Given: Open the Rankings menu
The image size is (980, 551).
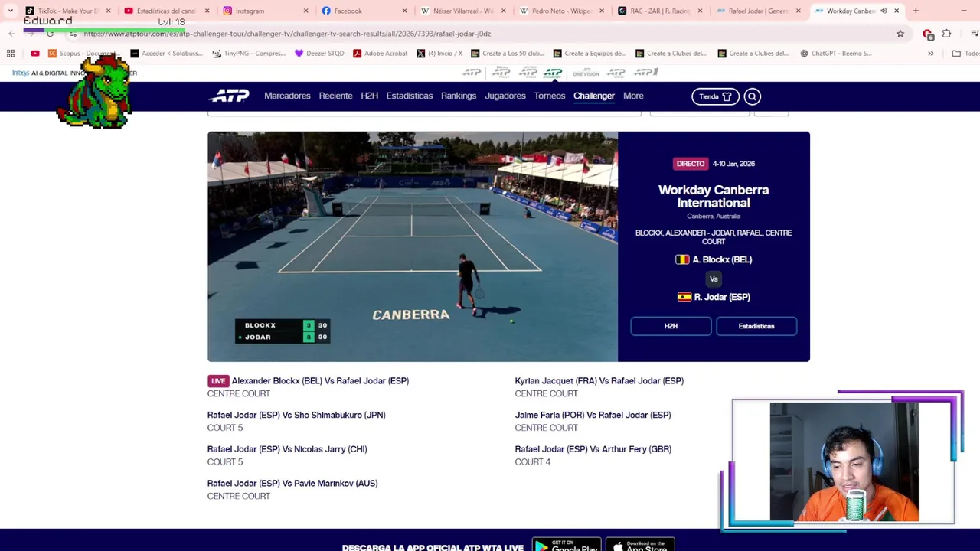Looking at the screenshot, I should pyautogui.click(x=459, y=96).
